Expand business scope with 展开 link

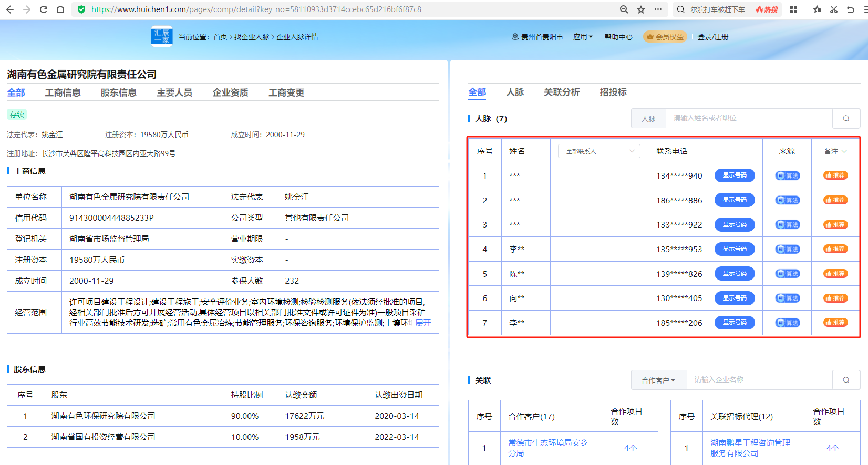[423, 323]
